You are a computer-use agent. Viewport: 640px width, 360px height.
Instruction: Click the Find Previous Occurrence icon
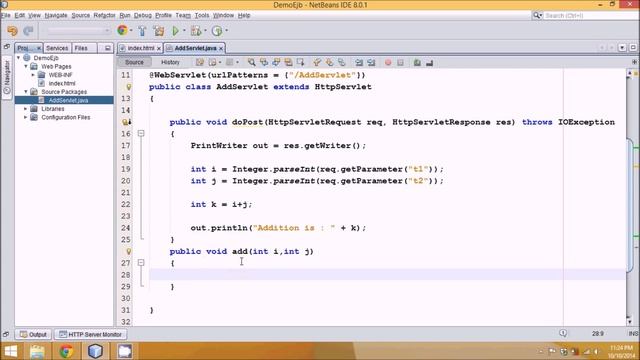point(264,62)
